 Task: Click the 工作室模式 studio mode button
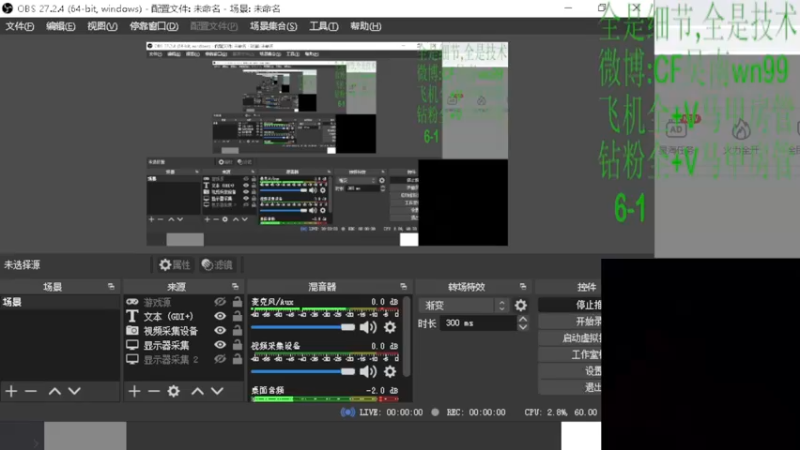[x=569, y=354]
